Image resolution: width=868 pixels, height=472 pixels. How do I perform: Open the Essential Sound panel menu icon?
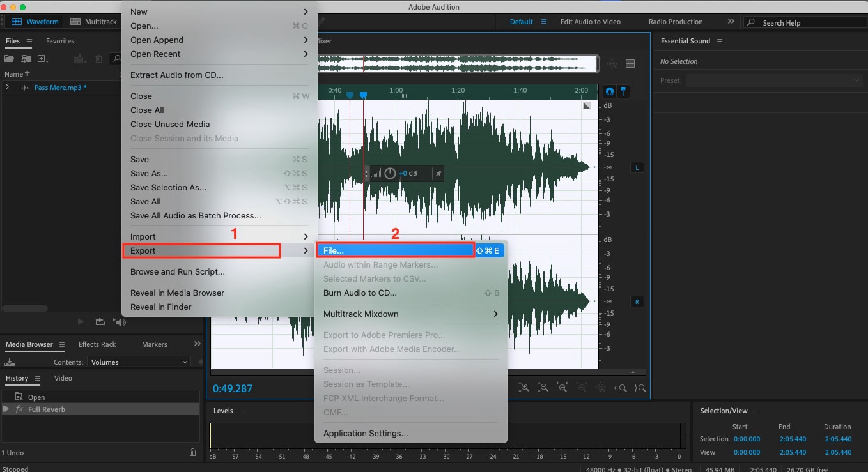click(720, 41)
